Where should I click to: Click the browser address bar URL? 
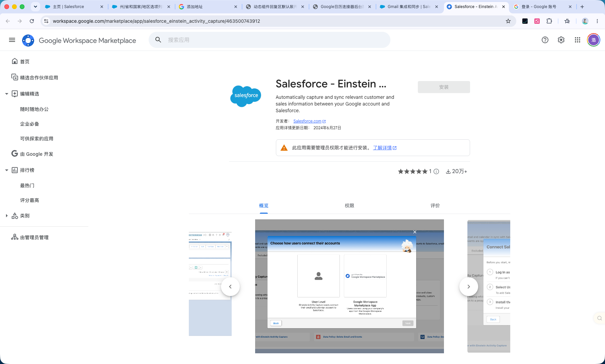156,21
